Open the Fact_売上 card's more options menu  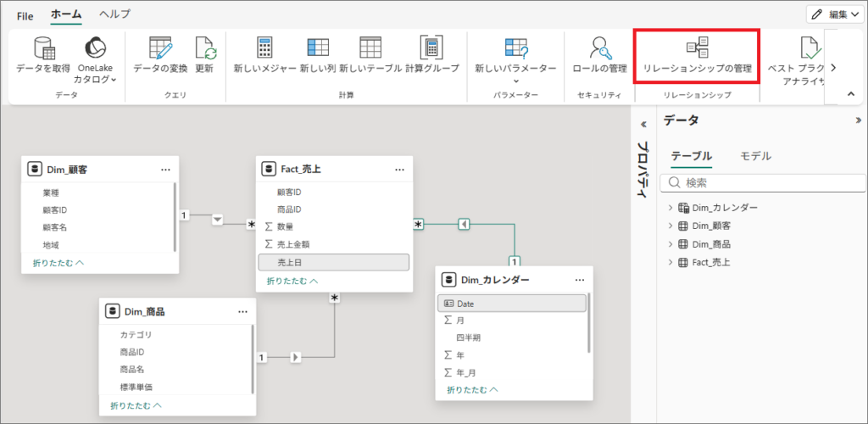[399, 170]
